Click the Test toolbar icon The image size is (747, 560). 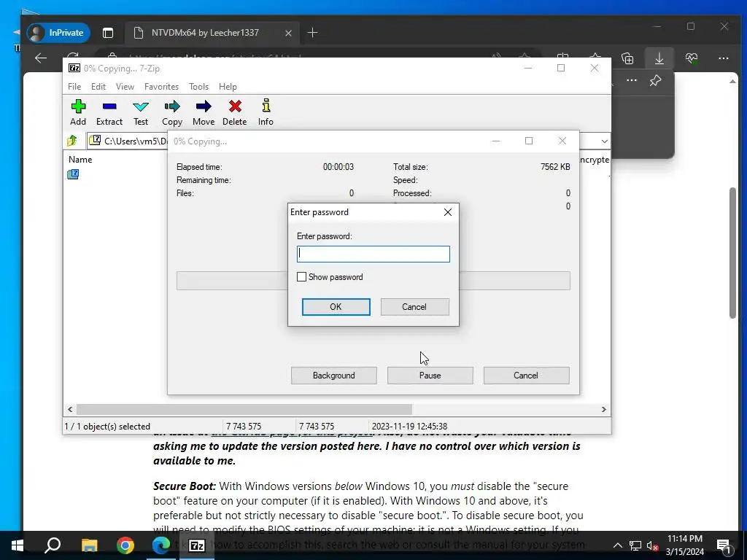(141, 112)
